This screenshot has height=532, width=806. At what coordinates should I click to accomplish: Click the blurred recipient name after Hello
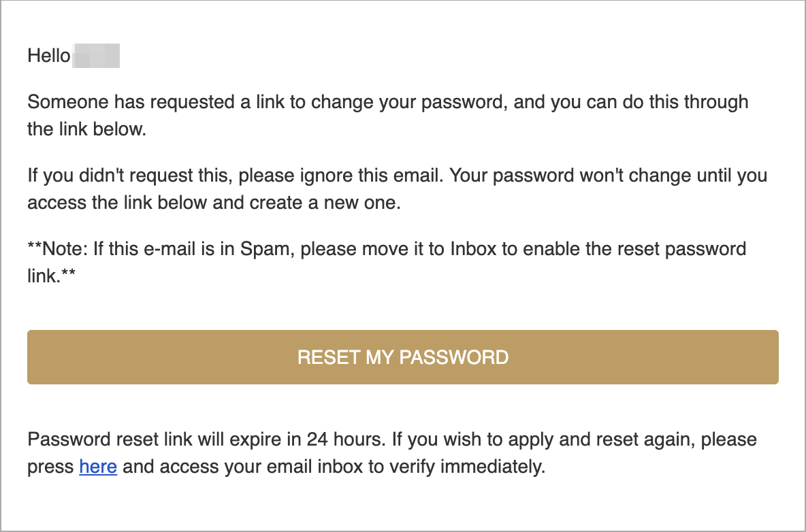97,56
